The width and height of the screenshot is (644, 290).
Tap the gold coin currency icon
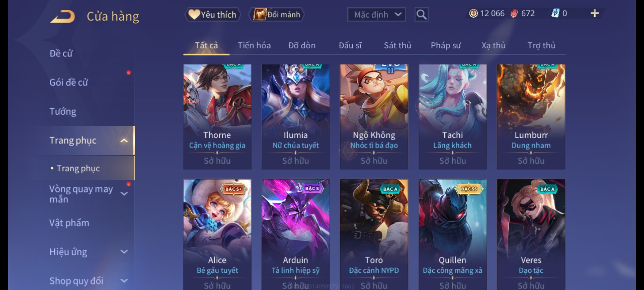click(x=473, y=13)
